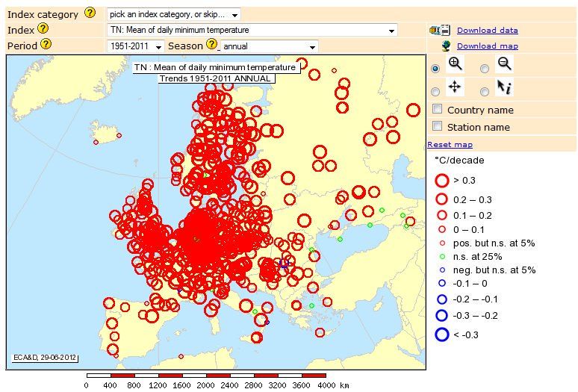The width and height of the screenshot is (578, 392).
Task: Open the annual season dropdown
Action: pos(269,46)
